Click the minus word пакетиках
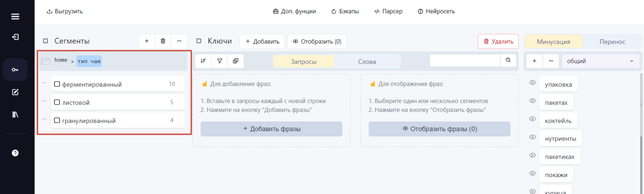The width and height of the screenshot is (644, 194). (x=560, y=157)
